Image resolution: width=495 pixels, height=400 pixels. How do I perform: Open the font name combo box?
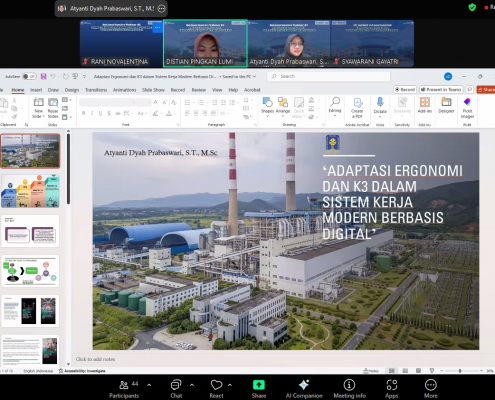(107, 102)
